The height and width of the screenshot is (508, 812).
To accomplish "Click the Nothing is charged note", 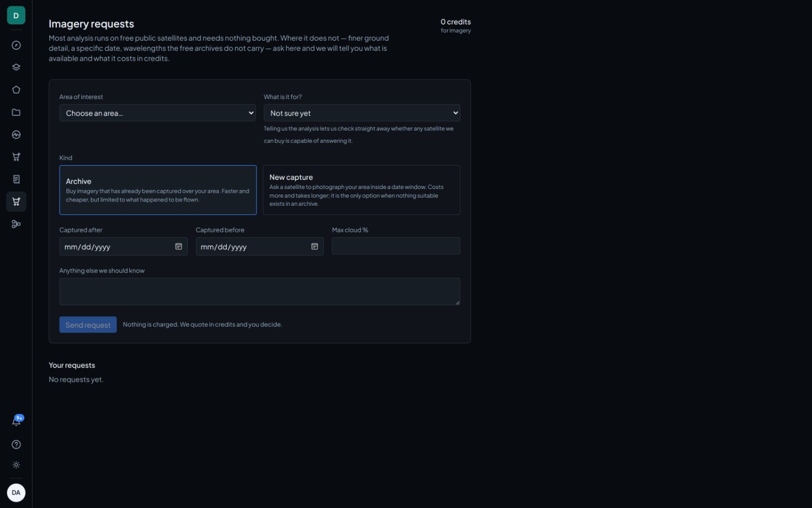I will point(202,324).
